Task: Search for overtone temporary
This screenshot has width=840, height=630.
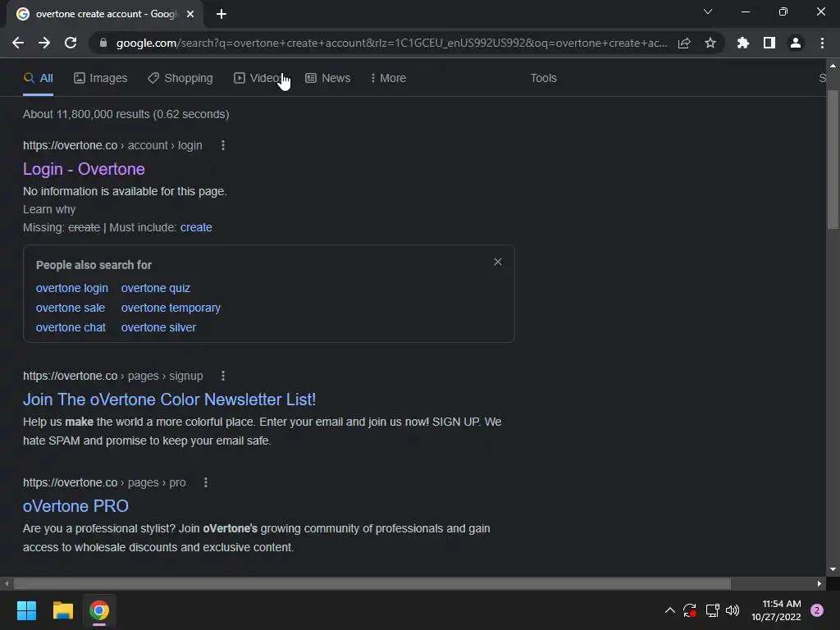Action: click(171, 308)
